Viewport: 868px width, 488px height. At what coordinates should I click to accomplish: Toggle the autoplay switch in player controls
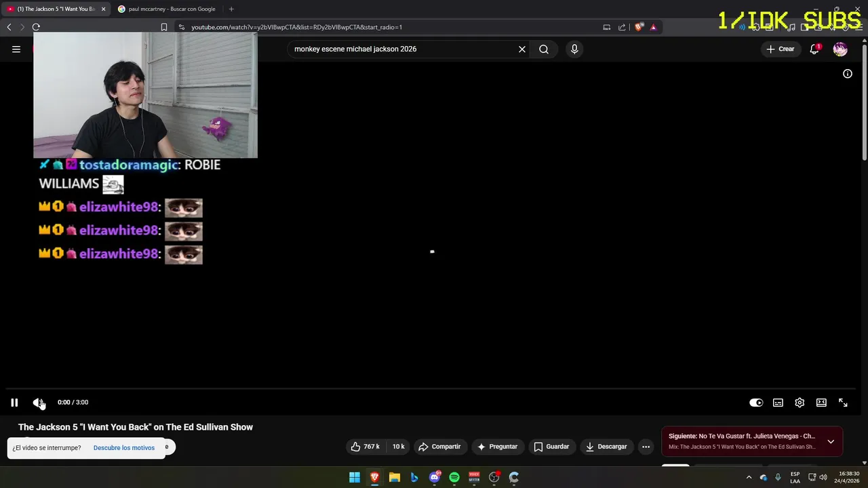click(x=756, y=403)
